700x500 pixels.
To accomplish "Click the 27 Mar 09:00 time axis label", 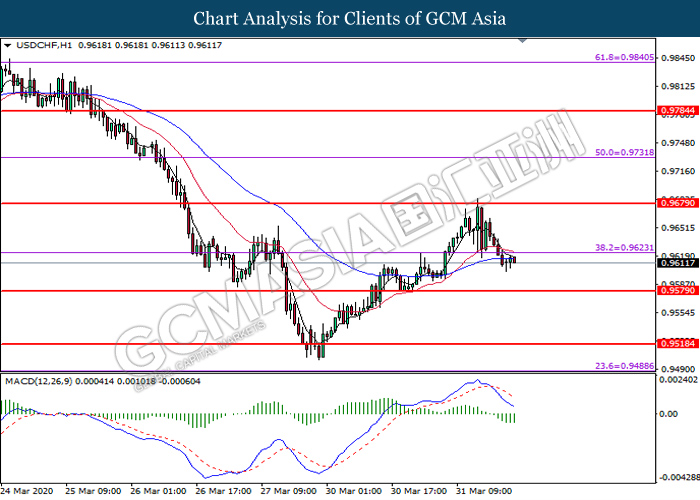I will click(288, 491).
